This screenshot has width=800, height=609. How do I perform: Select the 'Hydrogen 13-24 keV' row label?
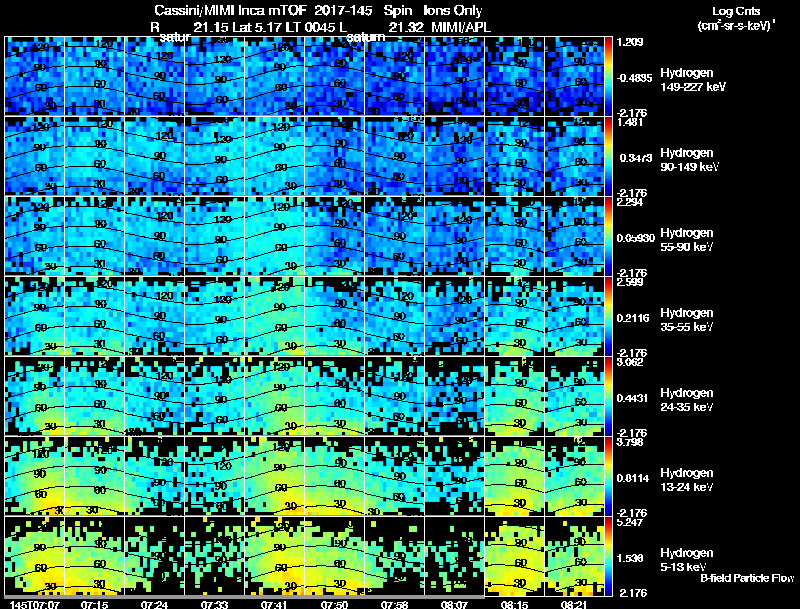[687, 480]
